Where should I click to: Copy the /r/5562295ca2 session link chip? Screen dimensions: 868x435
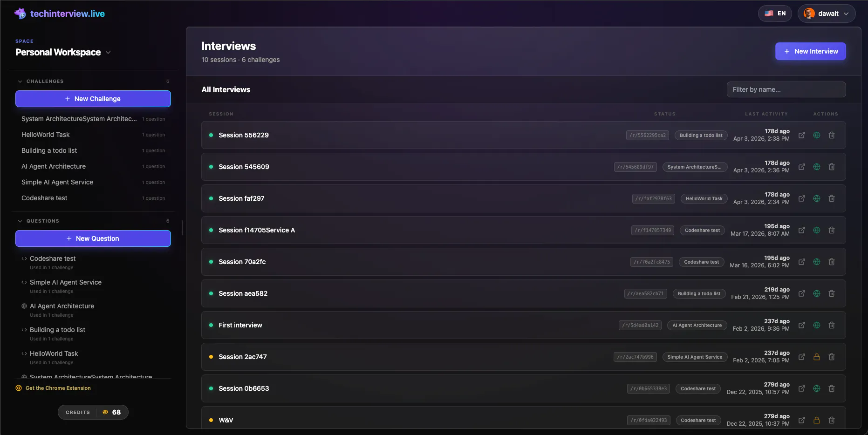coord(648,135)
